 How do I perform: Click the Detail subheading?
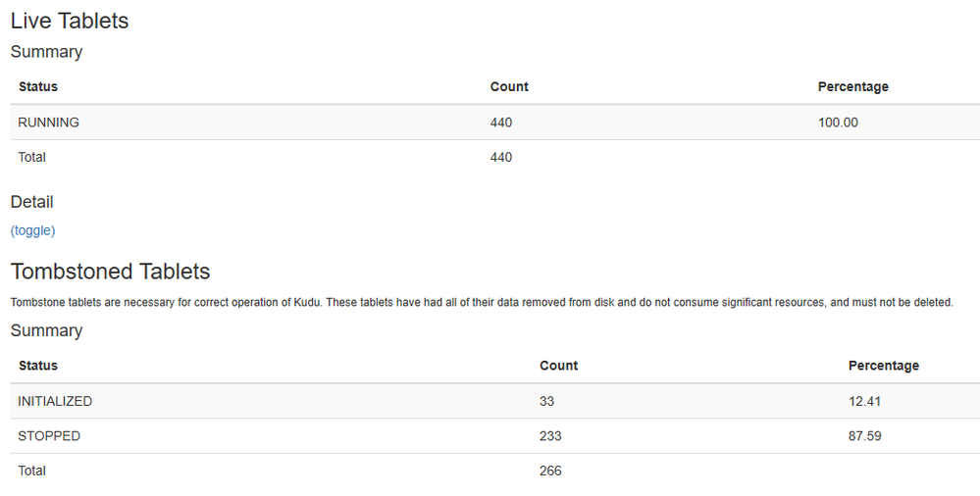tap(31, 202)
